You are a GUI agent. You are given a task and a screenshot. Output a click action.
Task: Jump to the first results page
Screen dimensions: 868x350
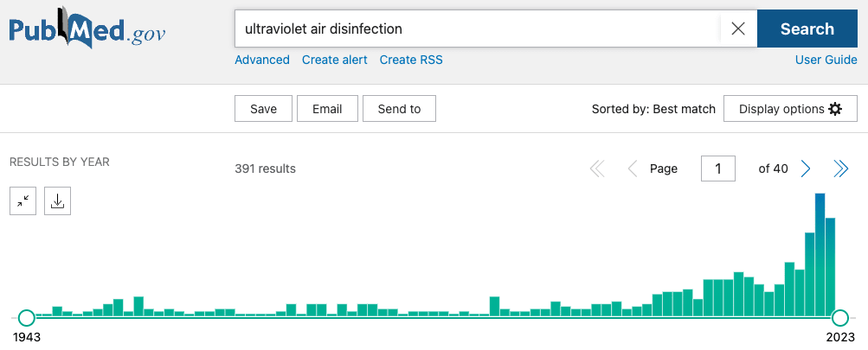pyautogui.click(x=597, y=169)
